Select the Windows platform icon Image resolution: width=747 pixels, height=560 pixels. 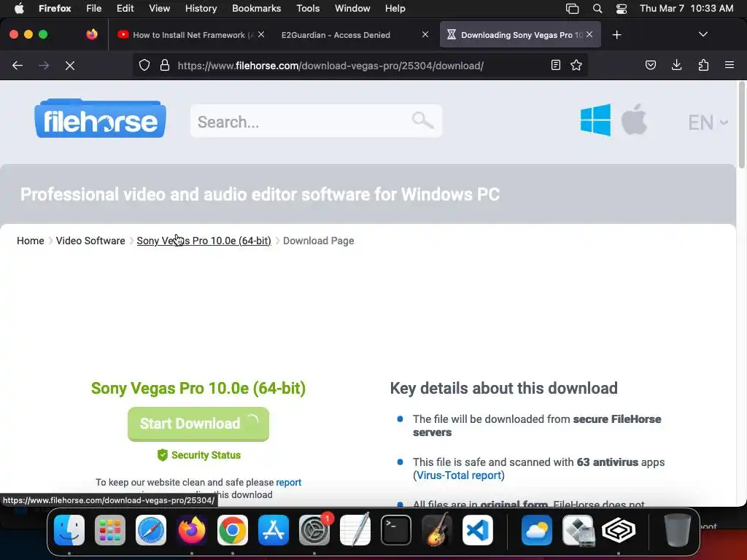tap(595, 120)
